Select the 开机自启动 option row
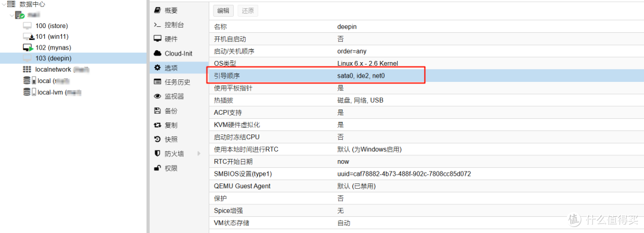The height and width of the screenshot is (233, 644). click(426, 39)
